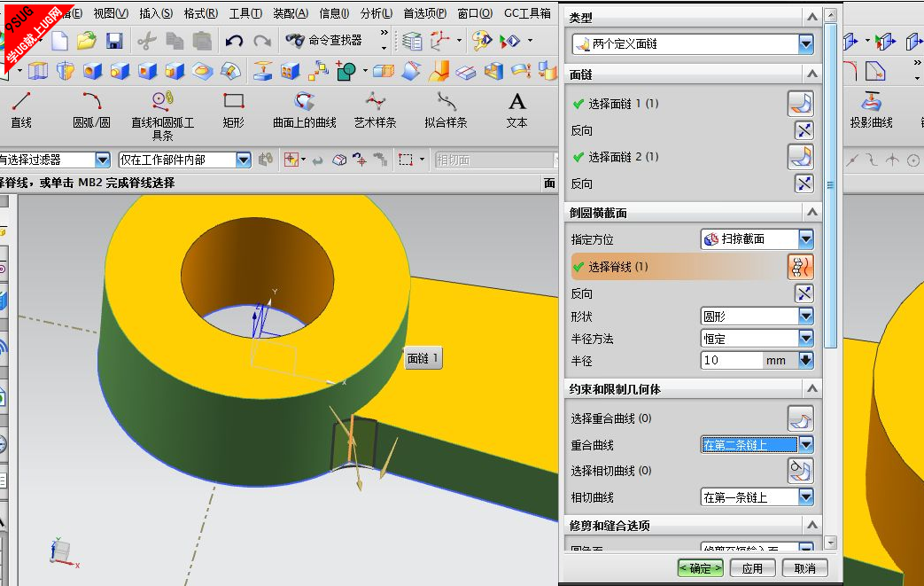This screenshot has width=924, height=586.
Task: Click the spine curve icon for 选择脊线
Action: pyautogui.click(x=801, y=267)
